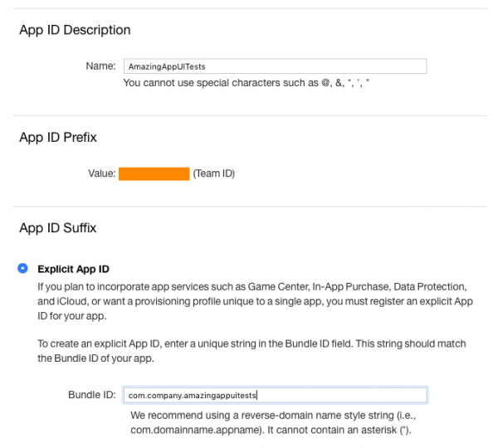498x448 pixels.
Task: Click the Name input field
Action: pos(274,66)
